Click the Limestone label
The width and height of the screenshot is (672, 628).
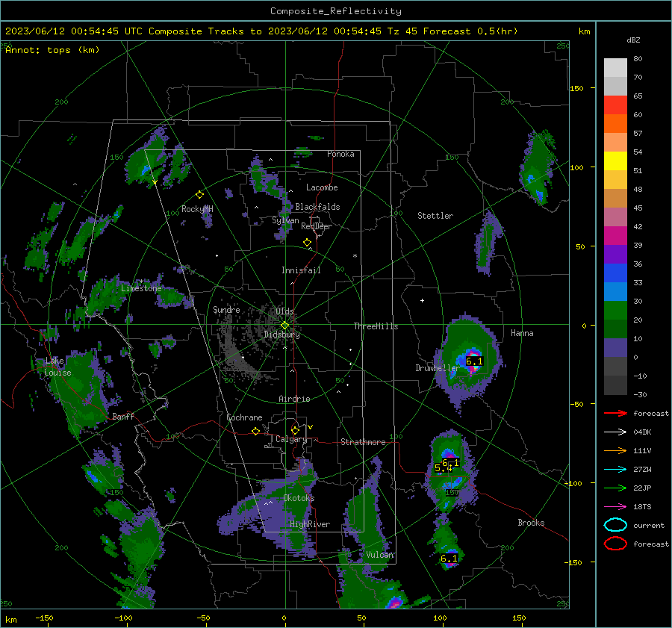141,288
